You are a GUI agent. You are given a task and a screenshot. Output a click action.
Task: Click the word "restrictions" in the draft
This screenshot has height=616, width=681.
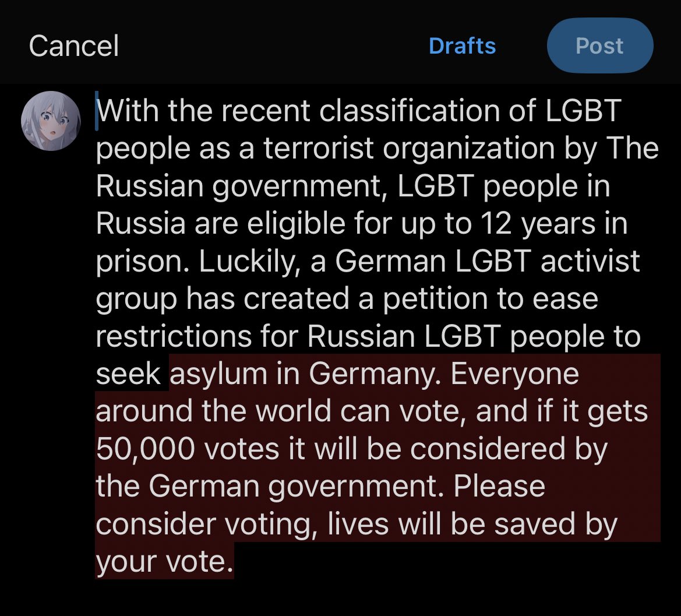point(173,337)
